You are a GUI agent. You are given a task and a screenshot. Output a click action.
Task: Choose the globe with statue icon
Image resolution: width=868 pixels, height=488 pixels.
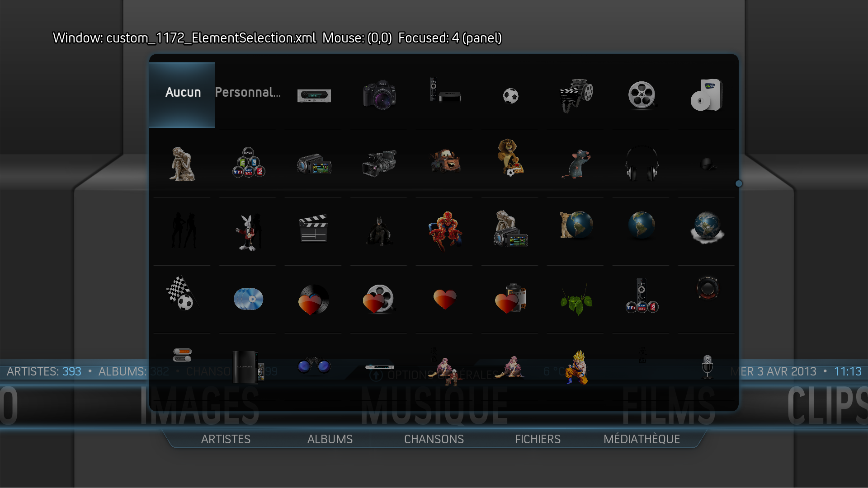576,224
